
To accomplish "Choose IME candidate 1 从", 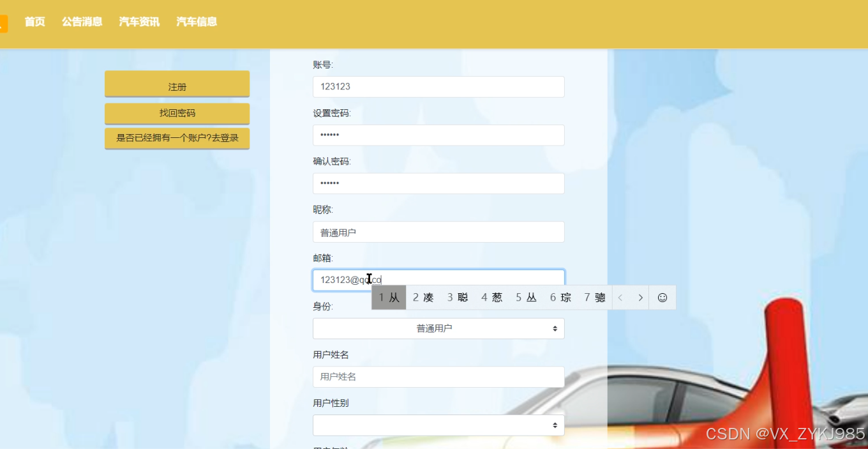I will pos(389,298).
